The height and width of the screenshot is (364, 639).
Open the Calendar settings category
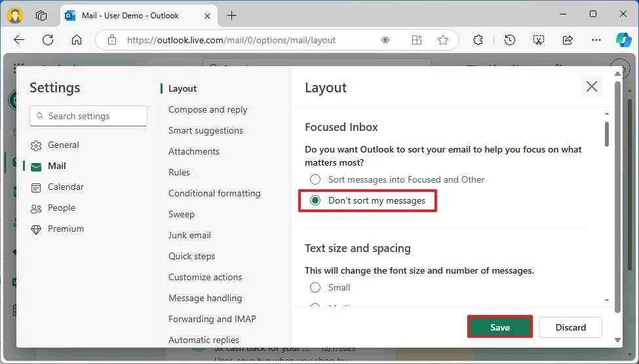point(66,187)
